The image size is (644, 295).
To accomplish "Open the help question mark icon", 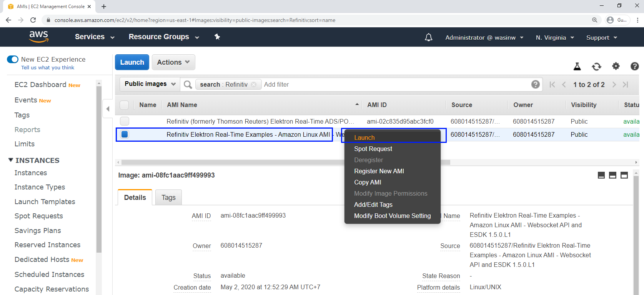I will click(634, 66).
